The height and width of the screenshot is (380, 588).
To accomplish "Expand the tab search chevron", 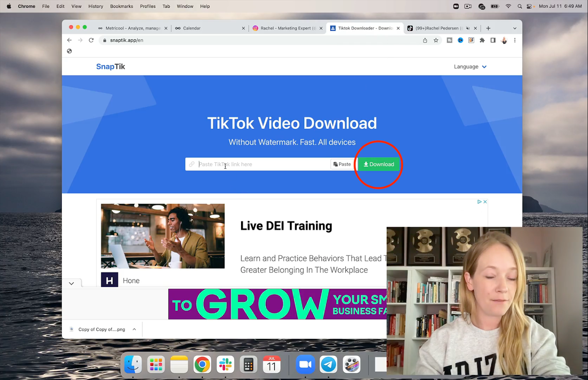I will pos(514,28).
